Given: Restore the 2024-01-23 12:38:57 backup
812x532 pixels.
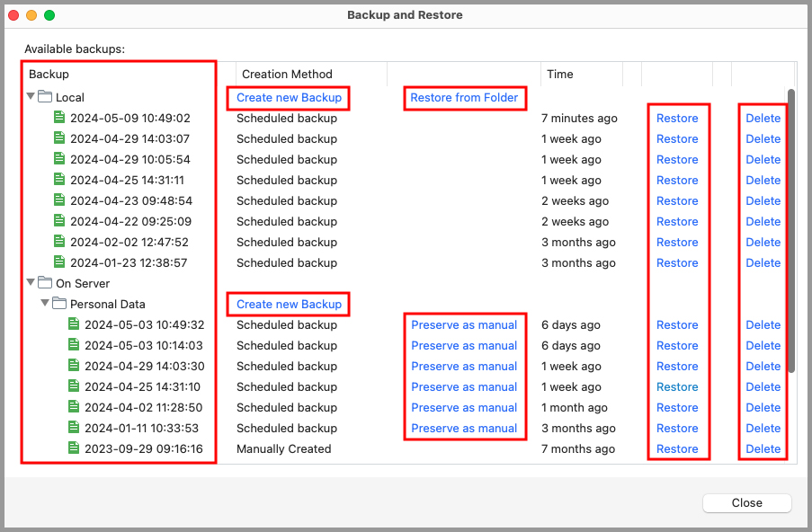Looking at the screenshot, I should 677,263.
